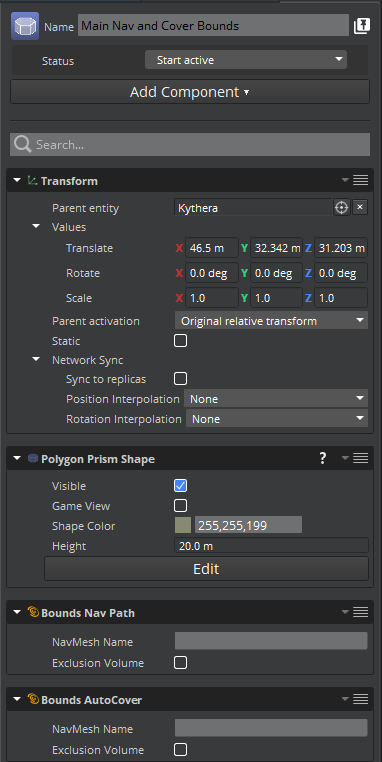Open the Status dropdown showing Start active
Screen dimensions: 382x762
click(x=246, y=60)
